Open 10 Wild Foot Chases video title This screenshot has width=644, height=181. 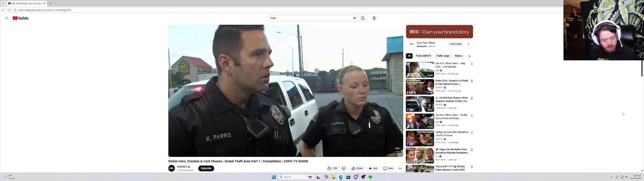pos(452,99)
